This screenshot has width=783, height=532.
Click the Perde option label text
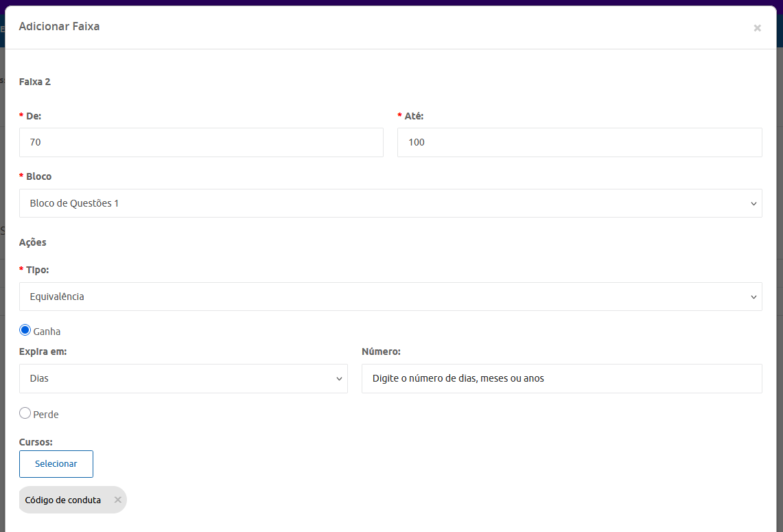tap(46, 415)
